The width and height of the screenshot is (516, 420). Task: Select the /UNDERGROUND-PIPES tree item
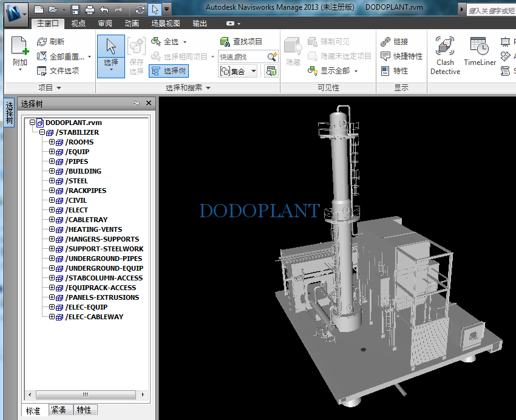coord(104,259)
